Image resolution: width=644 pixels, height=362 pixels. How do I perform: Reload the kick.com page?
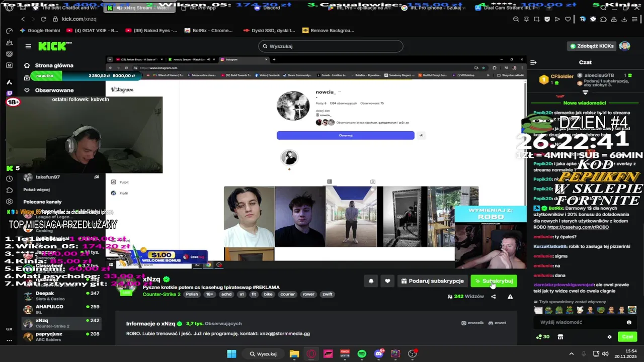(x=43, y=19)
